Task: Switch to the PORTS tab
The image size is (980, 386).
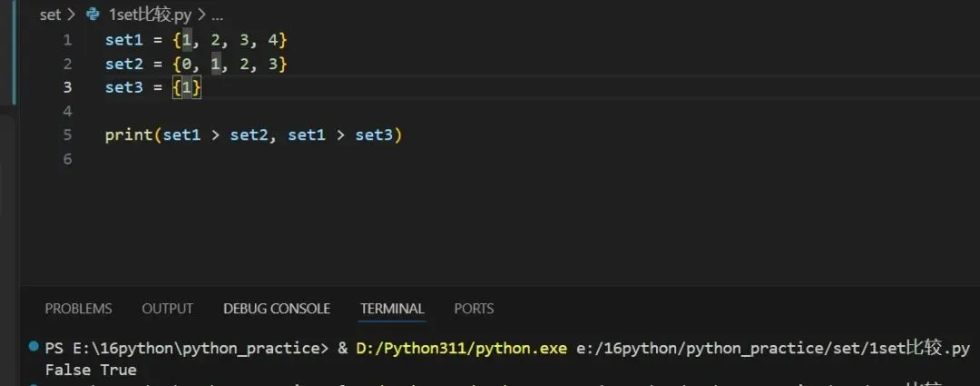Action: click(x=474, y=309)
